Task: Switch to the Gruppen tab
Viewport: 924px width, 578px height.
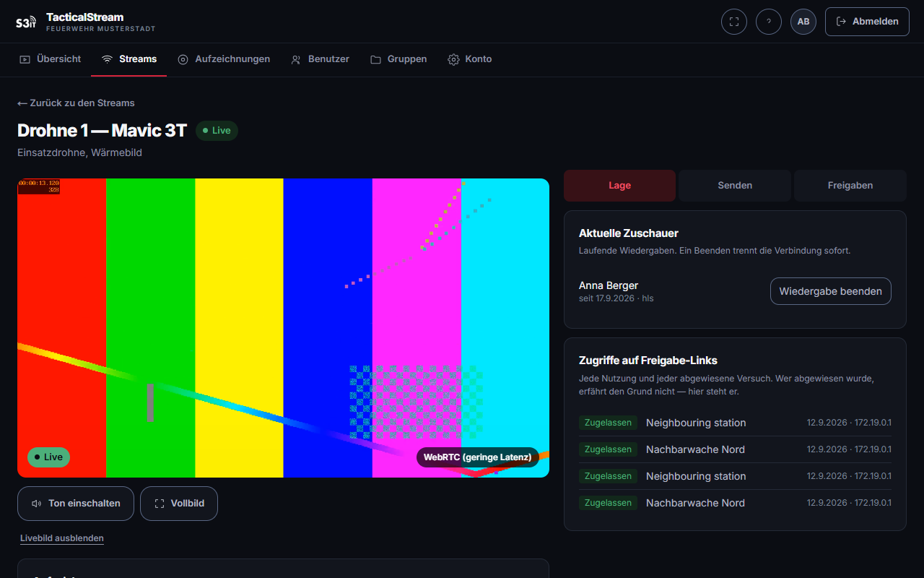Action: [x=398, y=59]
